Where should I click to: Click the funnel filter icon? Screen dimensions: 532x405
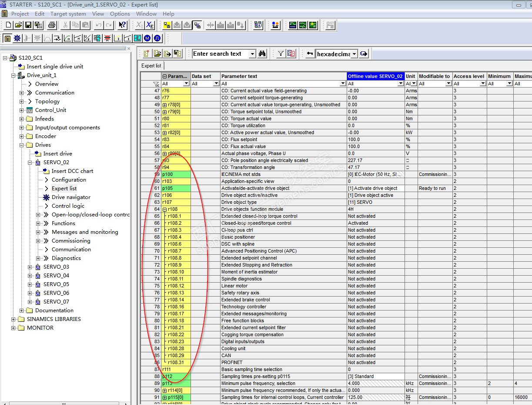click(281, 54)
